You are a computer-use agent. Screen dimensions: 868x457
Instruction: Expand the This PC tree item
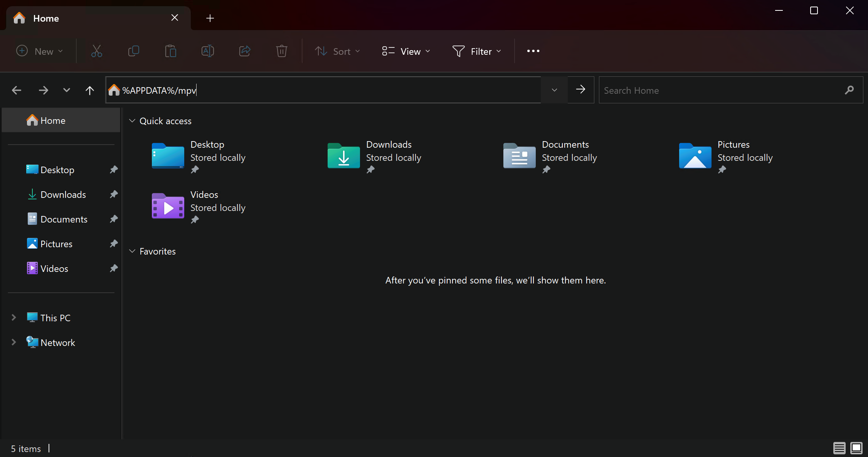14,317
